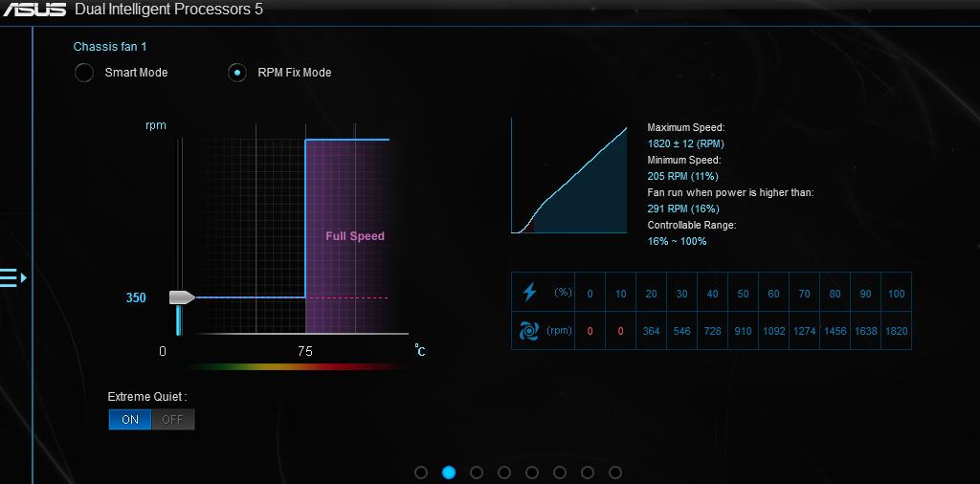The width and height of the screenshot is (980, 484).
Task: Click the 728 rpm table cell
Action: [712, 331]
